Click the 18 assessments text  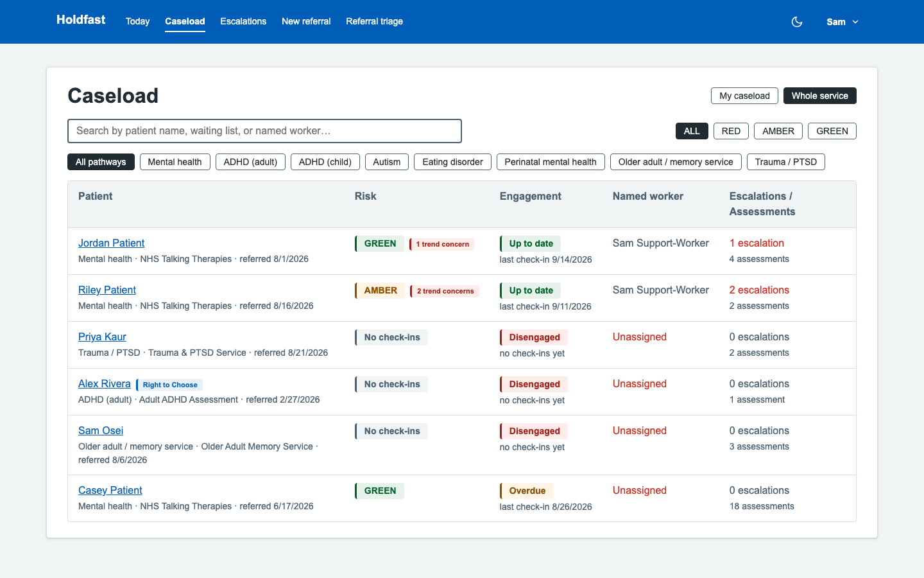click(762, 506)
